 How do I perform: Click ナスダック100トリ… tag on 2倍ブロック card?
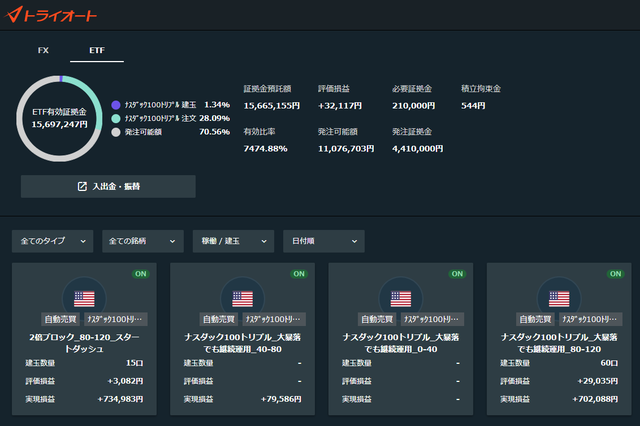116,319
